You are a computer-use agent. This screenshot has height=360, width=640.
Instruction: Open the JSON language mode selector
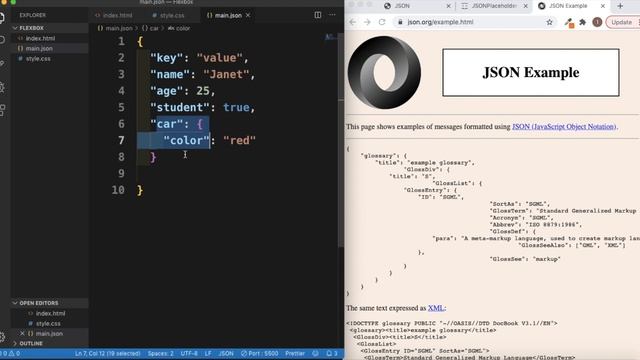[226, 353]
